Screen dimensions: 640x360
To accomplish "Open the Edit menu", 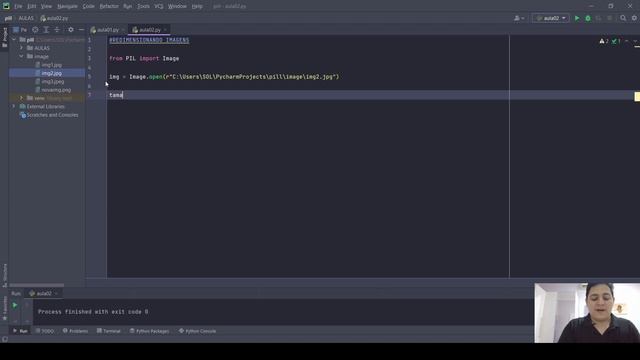I will click(x=31, y=6).
